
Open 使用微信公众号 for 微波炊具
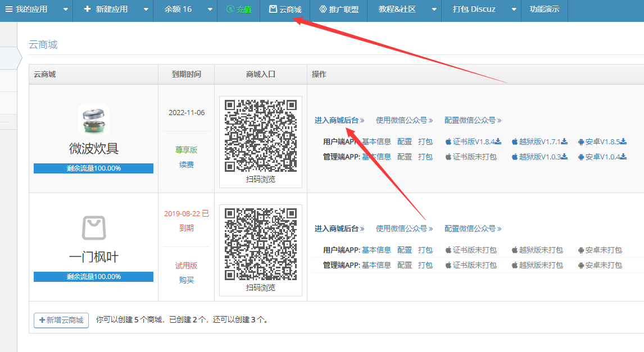pos(404,120)
